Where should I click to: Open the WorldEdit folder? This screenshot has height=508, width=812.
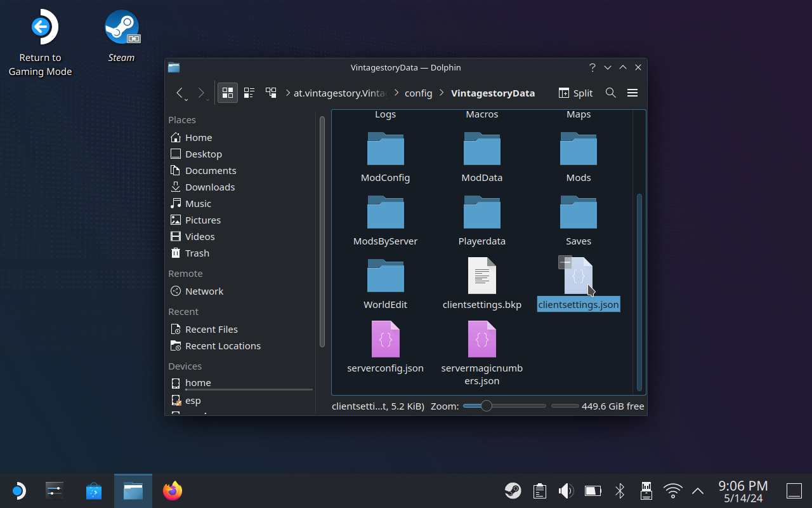(x=386, y=277)
